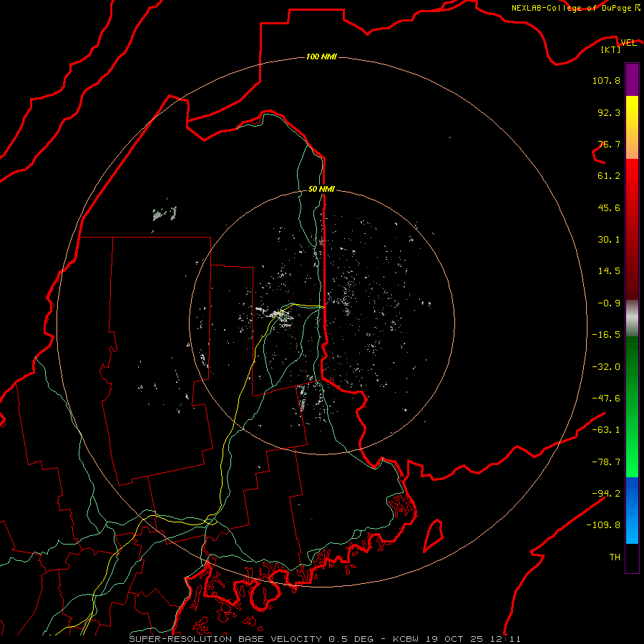
Task: Select the 61.2 value on velocity scale
Action: coord(609,176)
